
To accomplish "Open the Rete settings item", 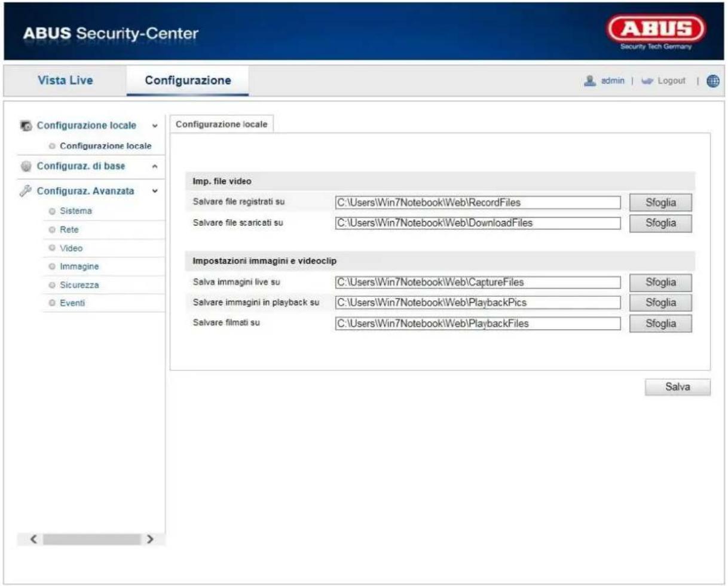I will 69,230.
